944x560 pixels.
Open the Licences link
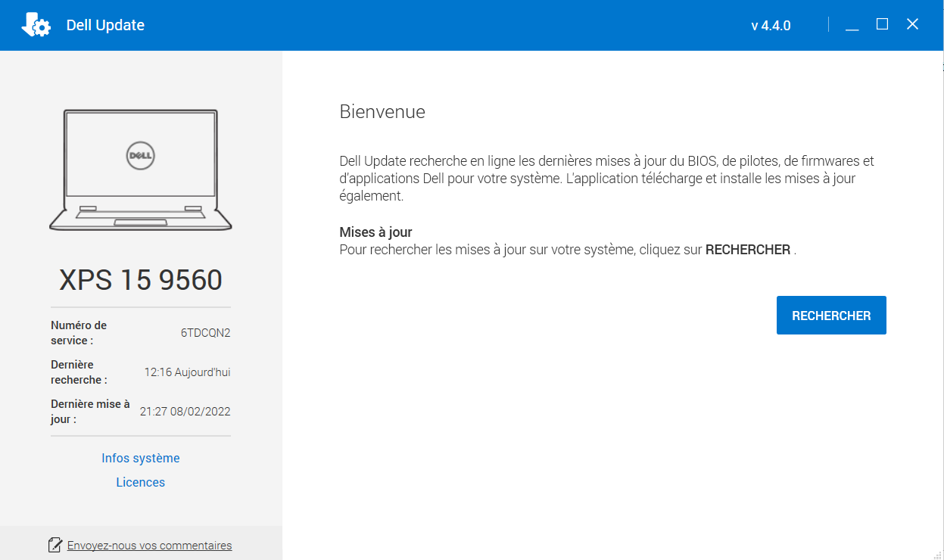pos(141,482)
